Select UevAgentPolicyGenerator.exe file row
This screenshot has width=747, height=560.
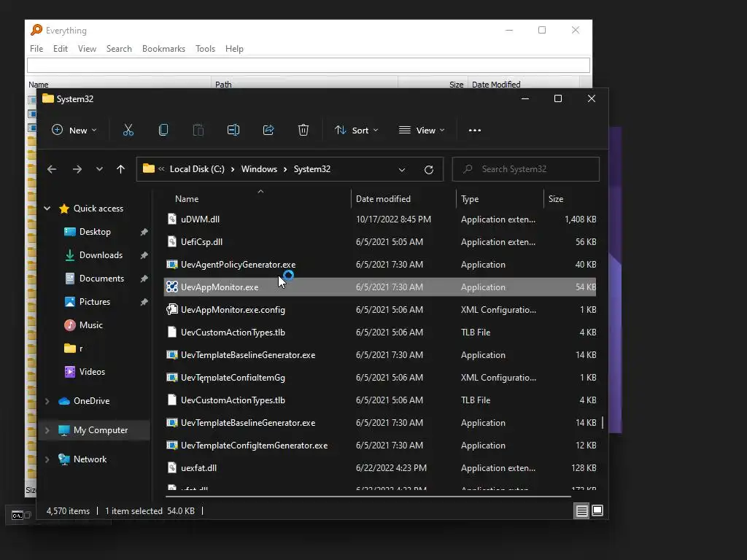click(x=379, y=264)
